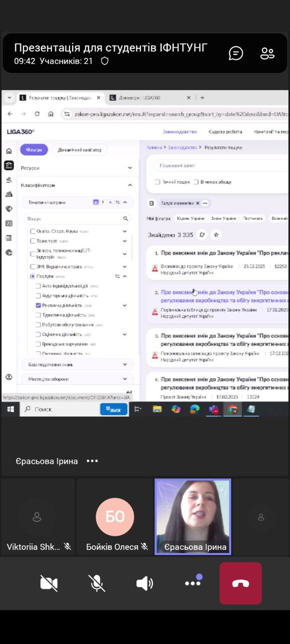Enable the В межах абзацу checkbox
This screenshot has width=290, height=644.
196,182
